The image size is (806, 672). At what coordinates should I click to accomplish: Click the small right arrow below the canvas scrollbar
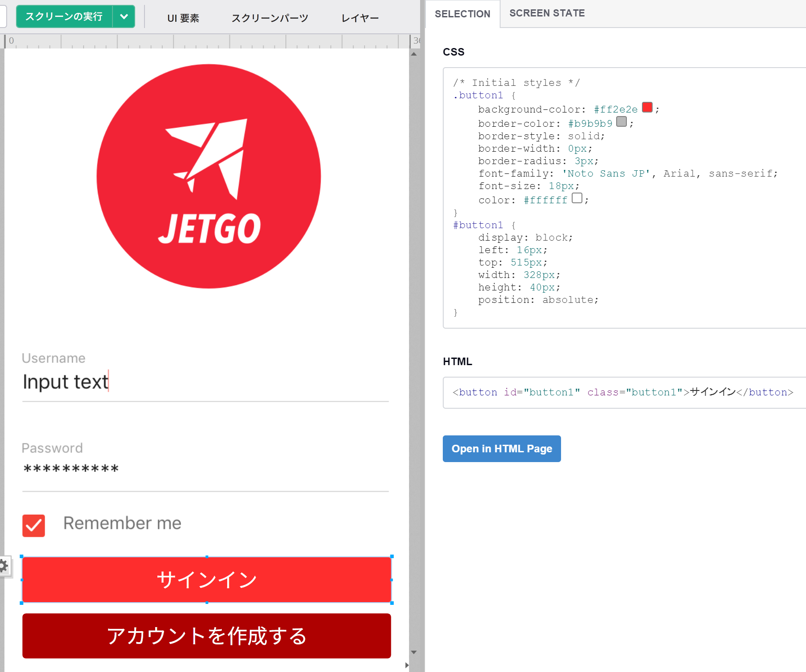407,665
